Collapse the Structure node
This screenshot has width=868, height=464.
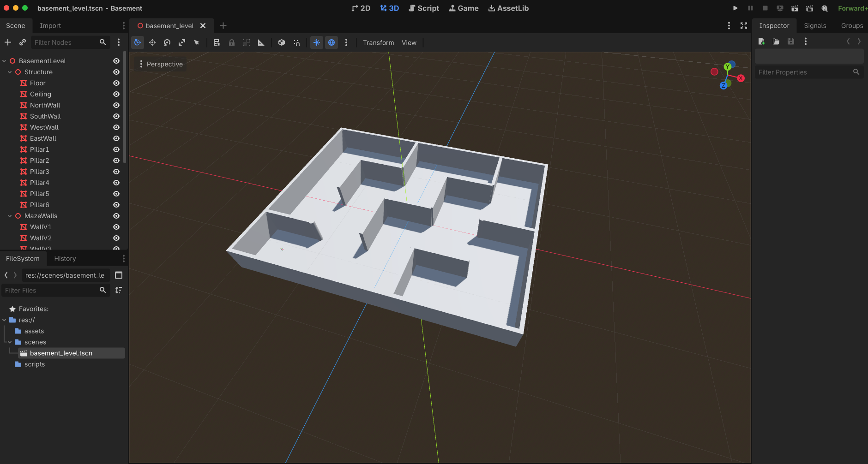tap(10, 72)
